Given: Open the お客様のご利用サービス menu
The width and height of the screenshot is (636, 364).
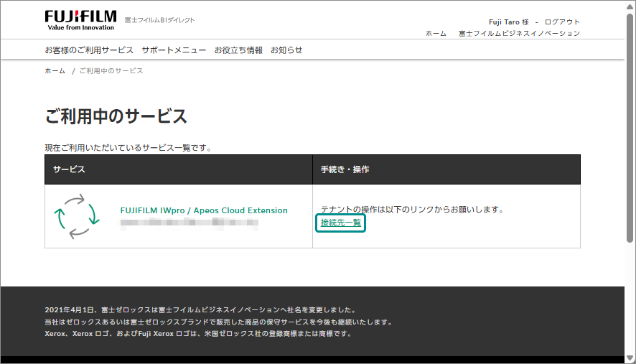Looking at the screenshot, I should pos(89,50).
